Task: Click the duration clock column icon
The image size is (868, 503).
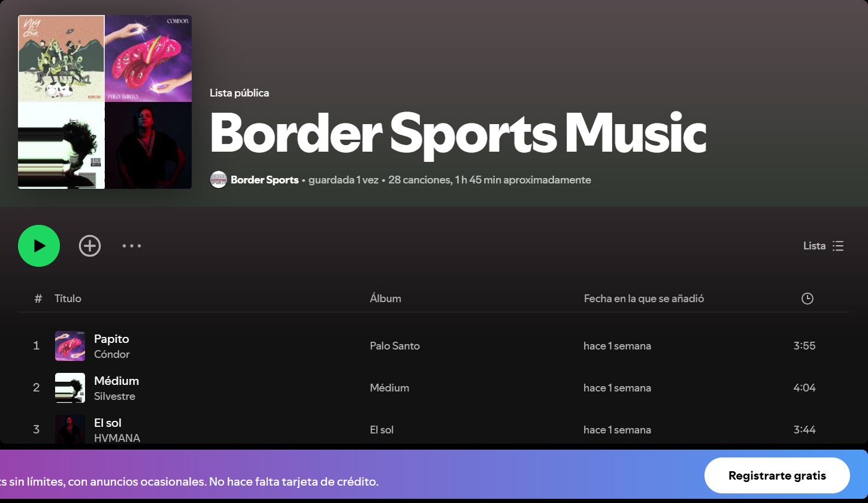Action: pos(807,299)
